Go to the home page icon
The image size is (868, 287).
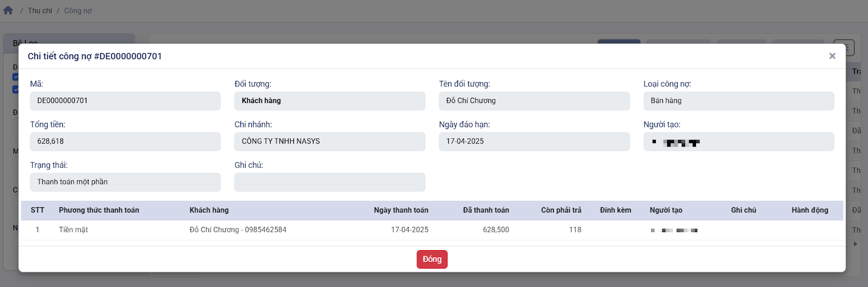8,10
